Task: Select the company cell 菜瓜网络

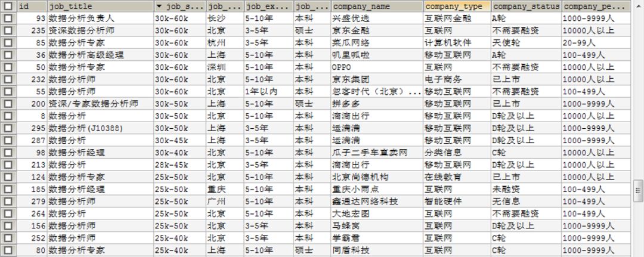Action: pyautogui.click(x=377, y=43)
